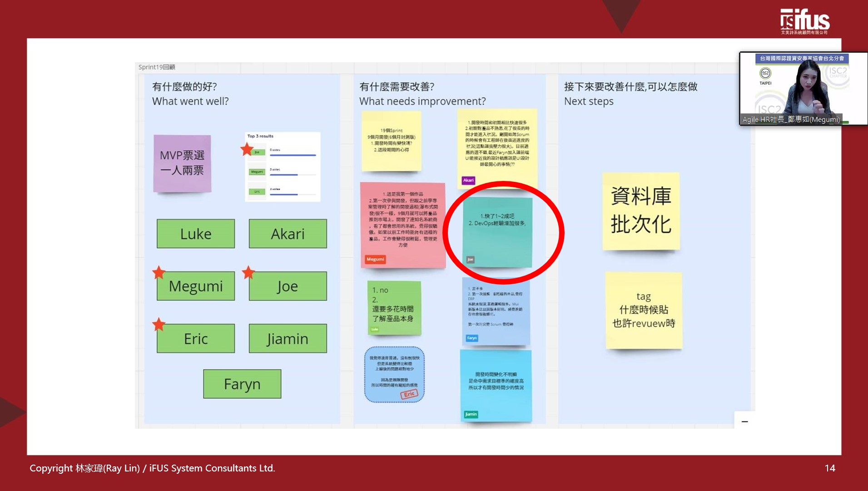Select the purple MVP票選 sticky note

[182, 163]
